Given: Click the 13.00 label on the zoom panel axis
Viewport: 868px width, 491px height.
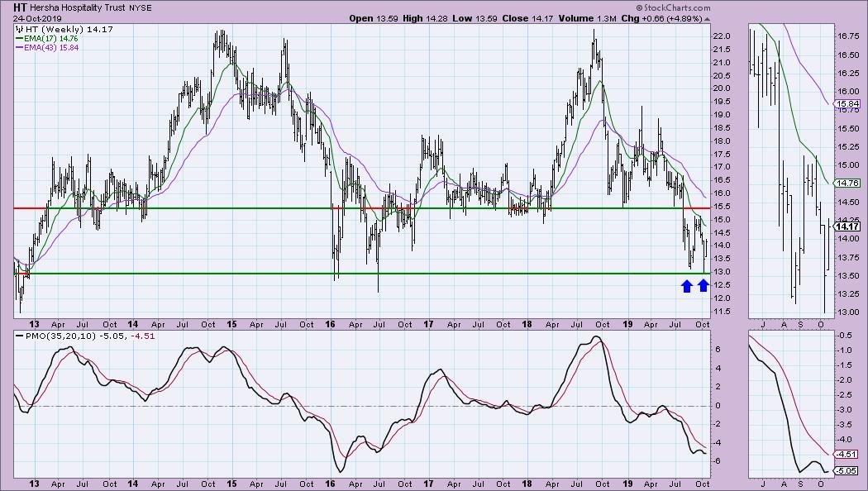Looking at the screenshot, I should point(847,312).
